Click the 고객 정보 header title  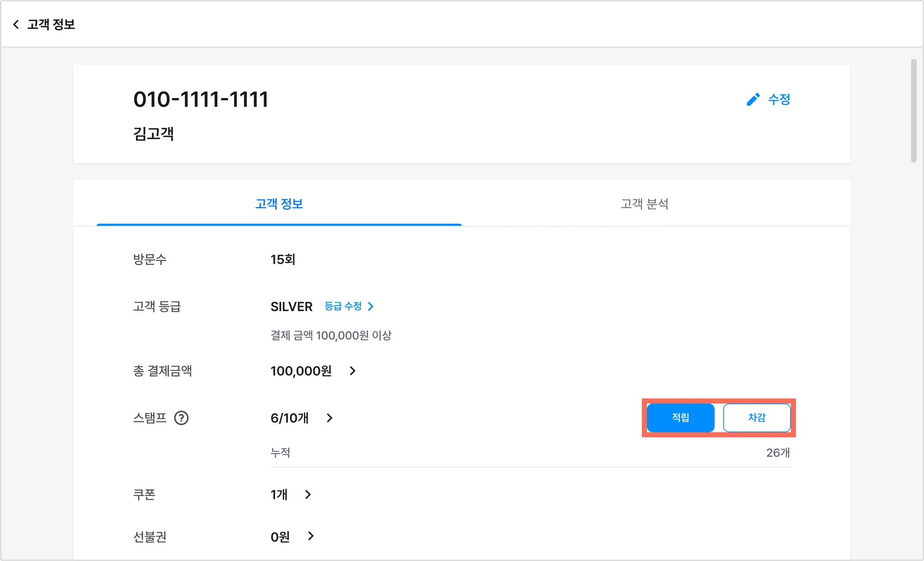pos(51,24)
